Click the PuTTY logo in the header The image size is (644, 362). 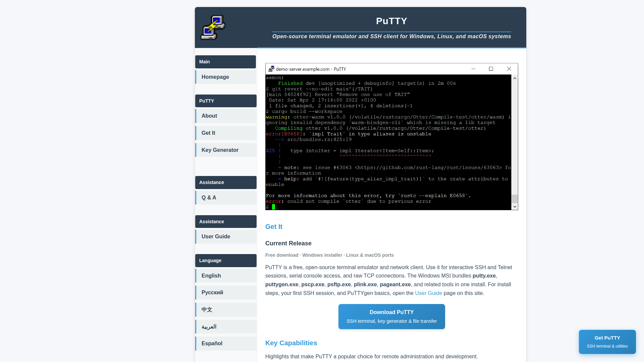coord(213,27)
